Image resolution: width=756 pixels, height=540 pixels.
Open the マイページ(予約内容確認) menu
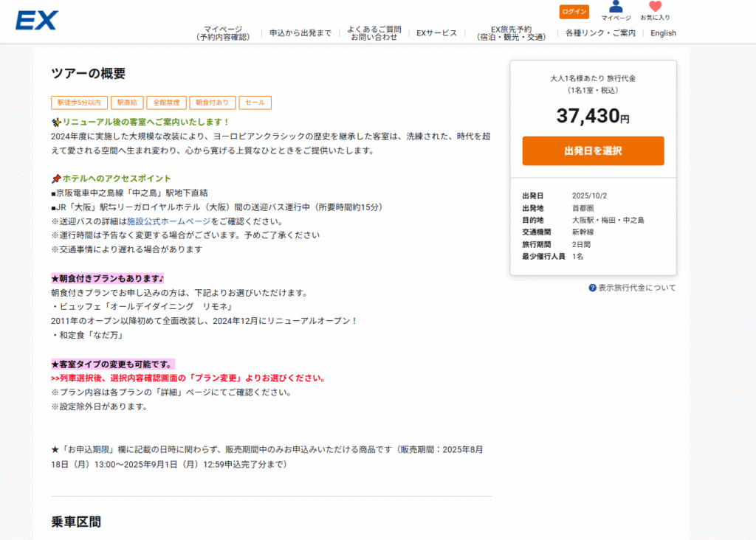(x=224, y=33)
